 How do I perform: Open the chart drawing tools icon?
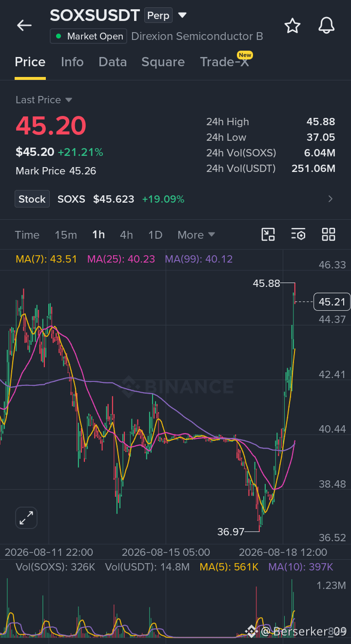click(268, 234)
